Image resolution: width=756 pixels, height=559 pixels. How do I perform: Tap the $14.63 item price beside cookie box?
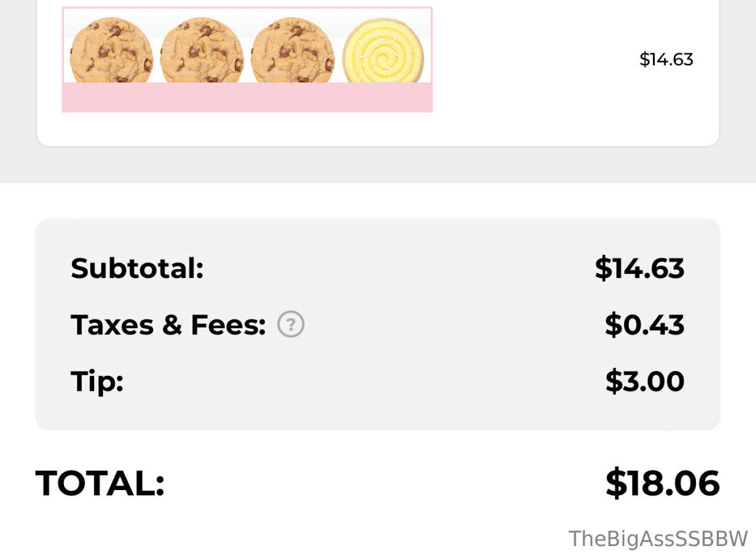(666, 60)
